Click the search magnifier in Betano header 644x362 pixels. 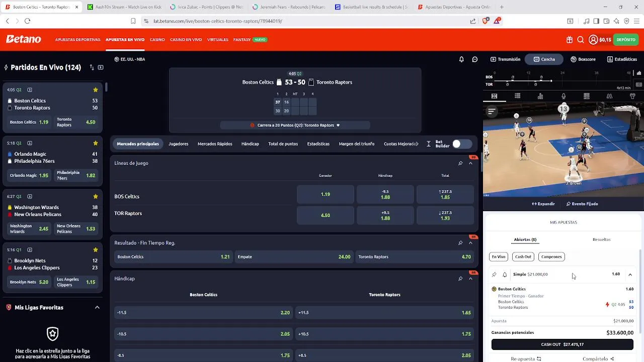click(x=580, y=40)
